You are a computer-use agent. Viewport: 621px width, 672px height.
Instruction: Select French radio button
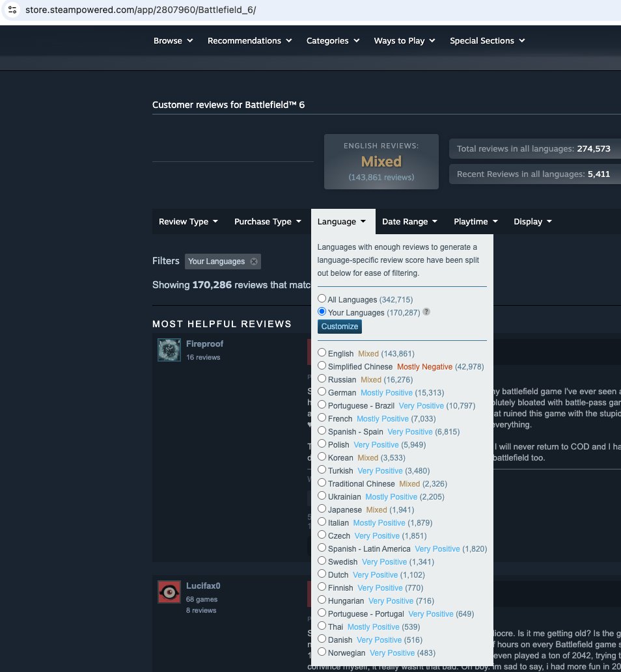(322, 418)
